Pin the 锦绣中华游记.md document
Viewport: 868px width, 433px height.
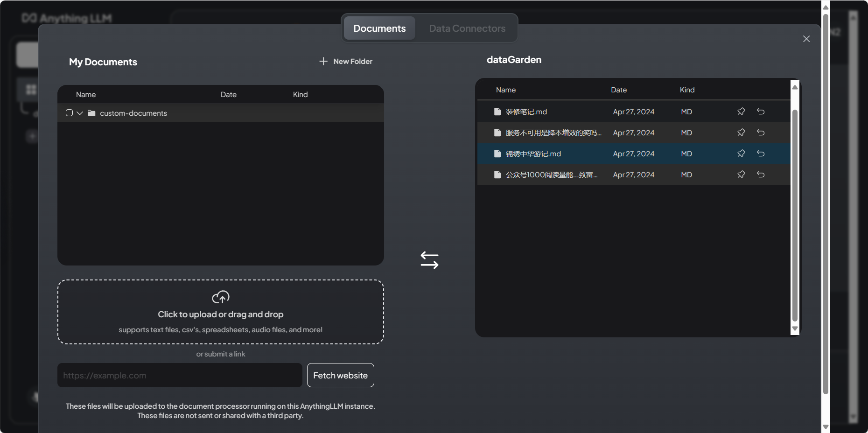point(741,154)
